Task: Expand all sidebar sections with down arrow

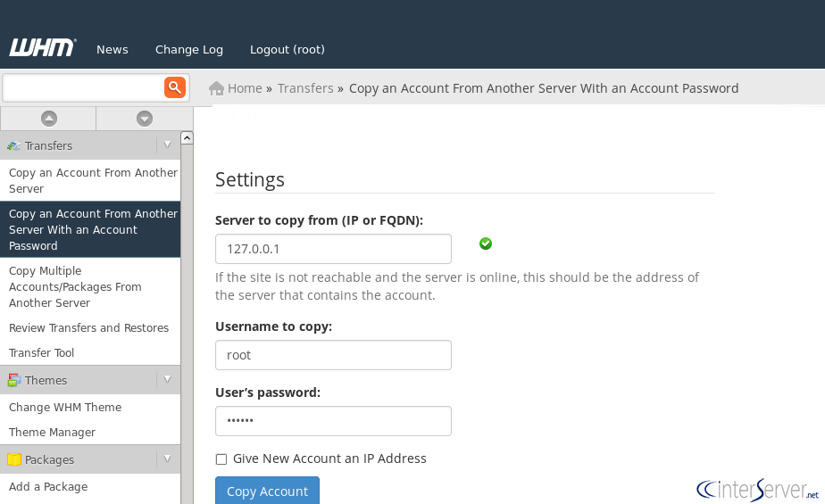Action: coord(145,119)
